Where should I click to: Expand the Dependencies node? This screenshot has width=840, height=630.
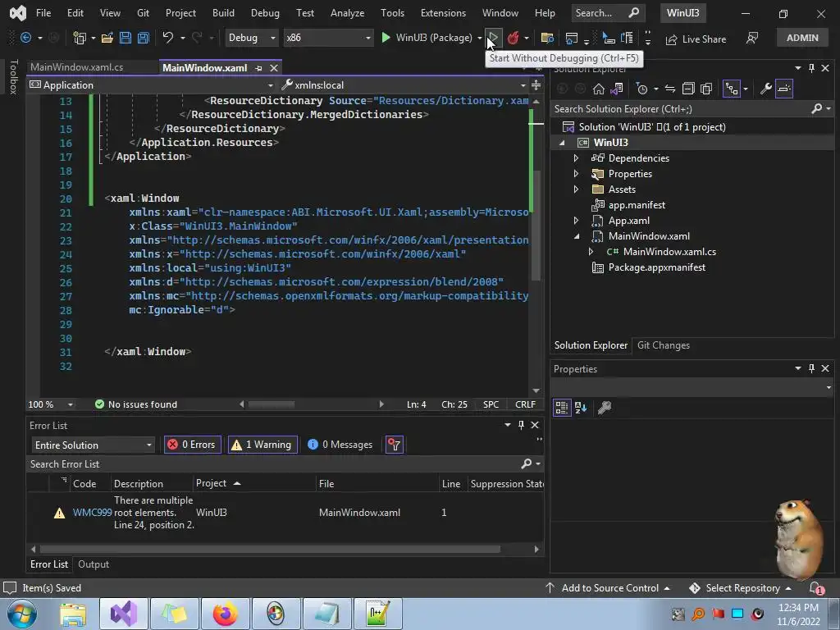pos(576,158)
